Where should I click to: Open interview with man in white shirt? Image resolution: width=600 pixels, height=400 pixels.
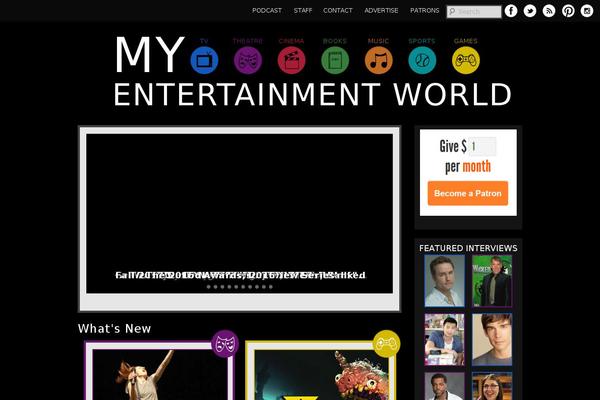pyautogui.click(x=444, y=281)
